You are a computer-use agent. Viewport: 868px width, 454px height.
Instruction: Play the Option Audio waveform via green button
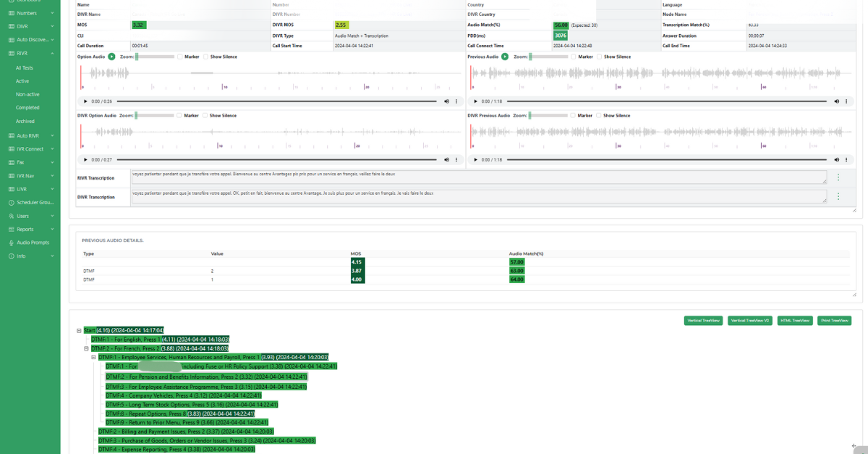(111, 56)
